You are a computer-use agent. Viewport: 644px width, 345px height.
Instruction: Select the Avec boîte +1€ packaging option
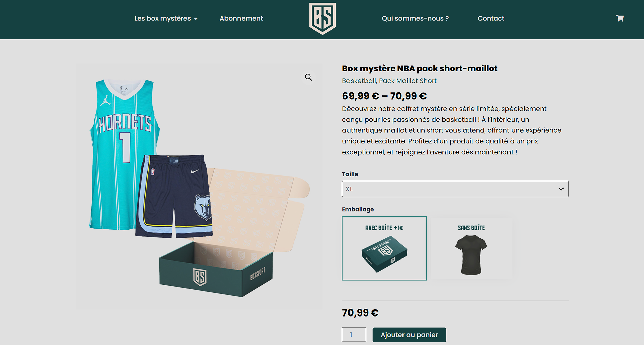[x=384, y=248]
